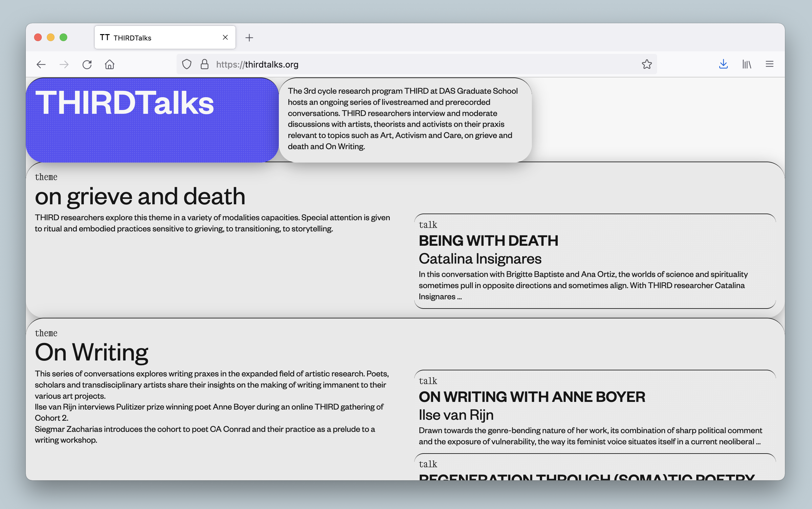Click the THIRDTalks site title banner

125,103
